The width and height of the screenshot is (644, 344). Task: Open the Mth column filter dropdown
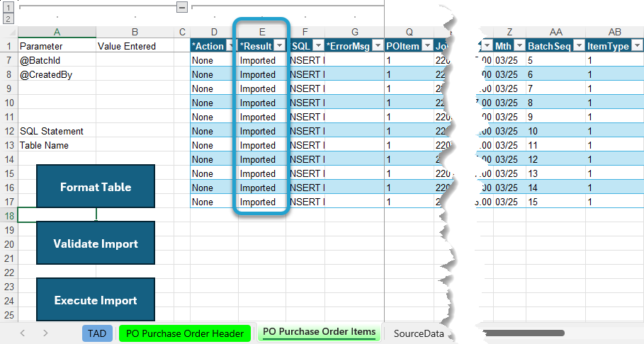pos(519,45)
